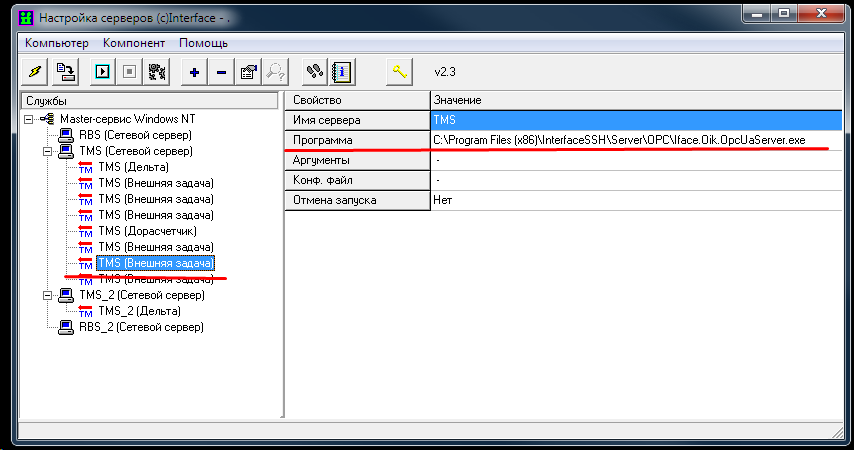
Task: Click the footprints trace icon
Action: (314, 72)
